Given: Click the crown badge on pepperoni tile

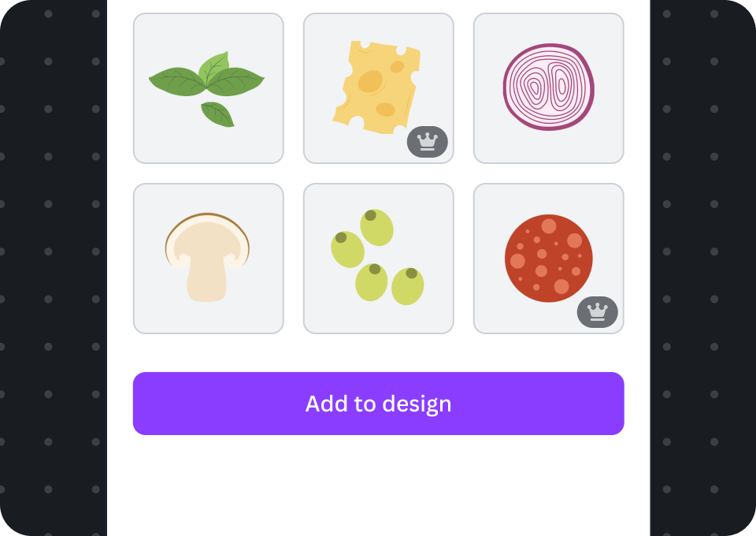Looking at the screenshot, I should [x=598, y=312].
